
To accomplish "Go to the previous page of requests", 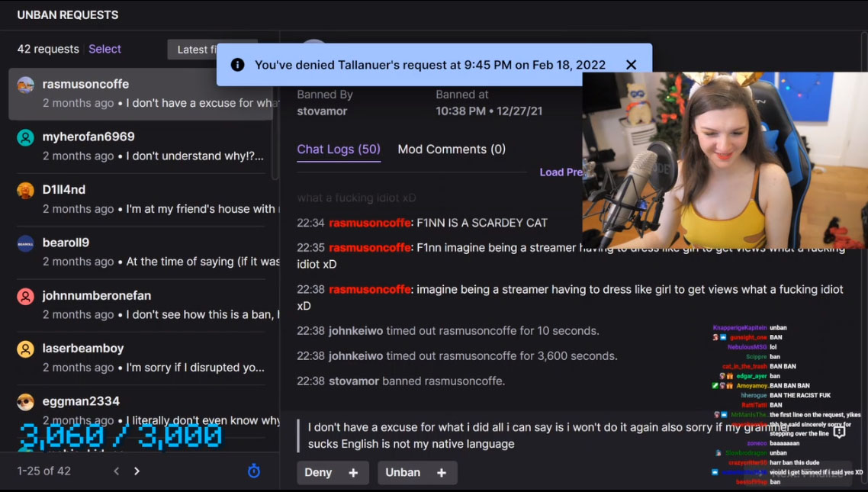I will pos(116,471).
